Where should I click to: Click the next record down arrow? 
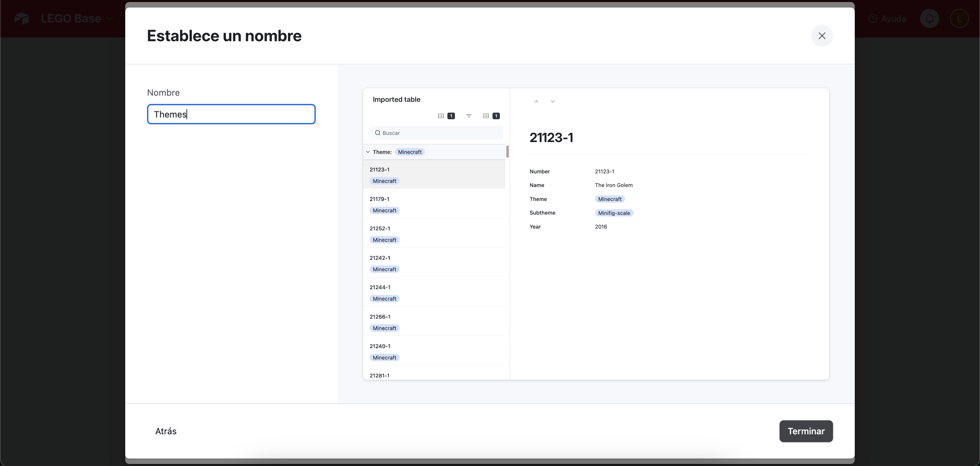552,102
